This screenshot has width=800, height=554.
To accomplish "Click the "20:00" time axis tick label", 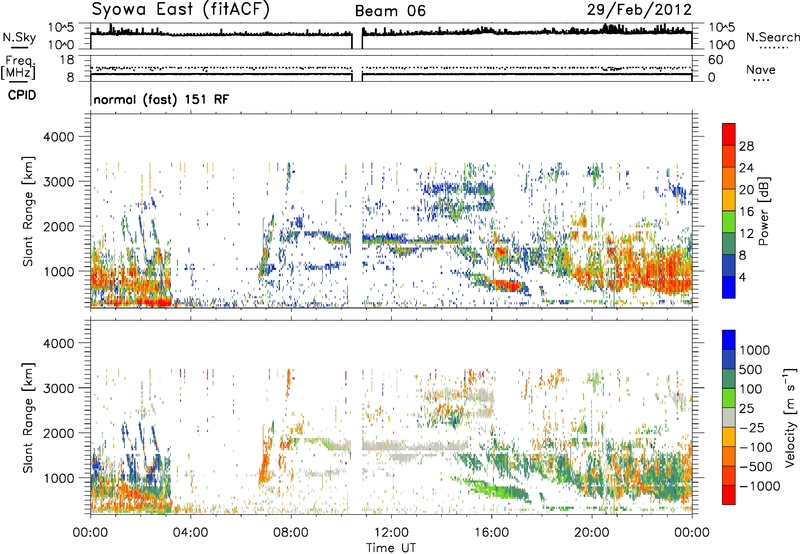I will point(592,533).
